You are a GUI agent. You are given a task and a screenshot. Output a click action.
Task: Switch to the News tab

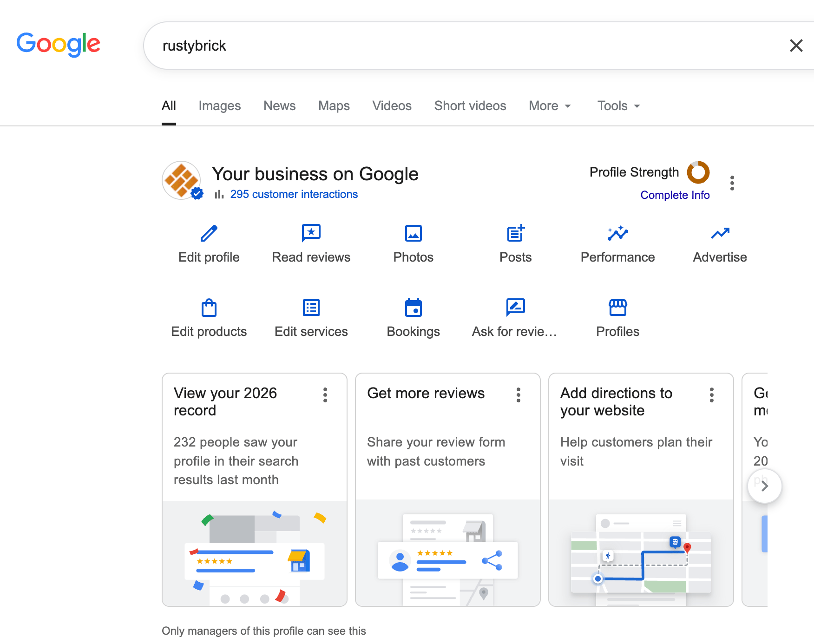[280, 106]
